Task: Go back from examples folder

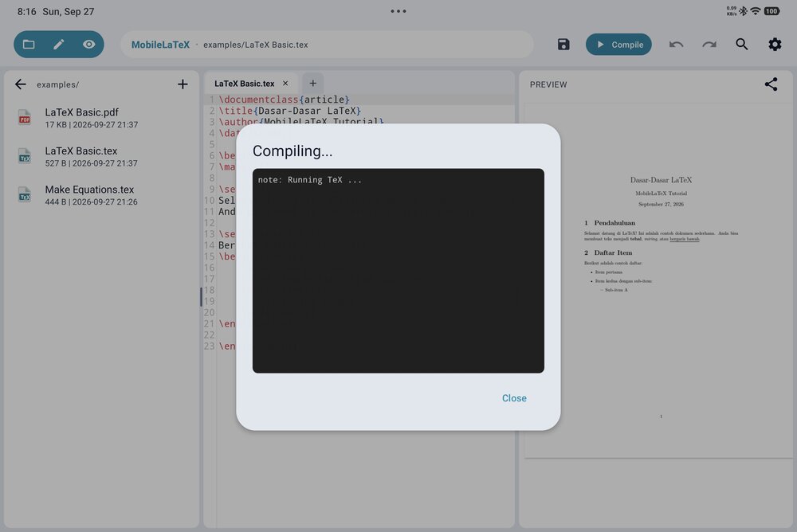Action: point(21,84)
